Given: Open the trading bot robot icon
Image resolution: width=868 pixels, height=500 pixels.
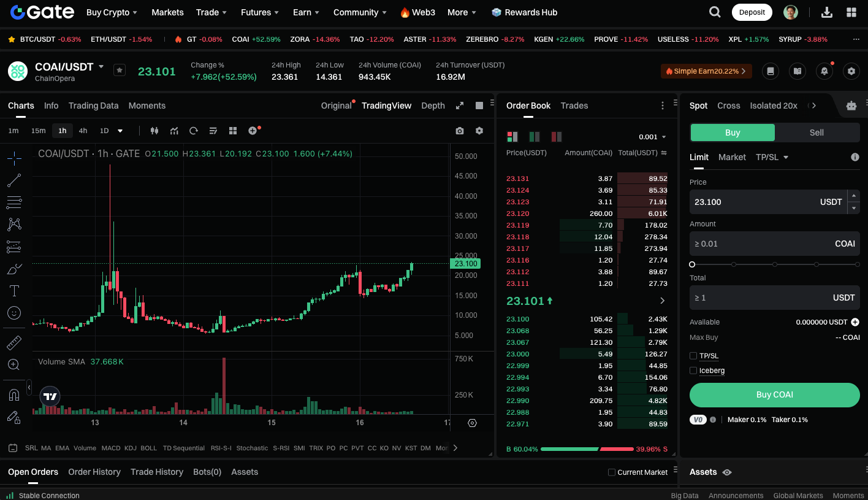Looking at the screenshot, I should click(851, 106).
